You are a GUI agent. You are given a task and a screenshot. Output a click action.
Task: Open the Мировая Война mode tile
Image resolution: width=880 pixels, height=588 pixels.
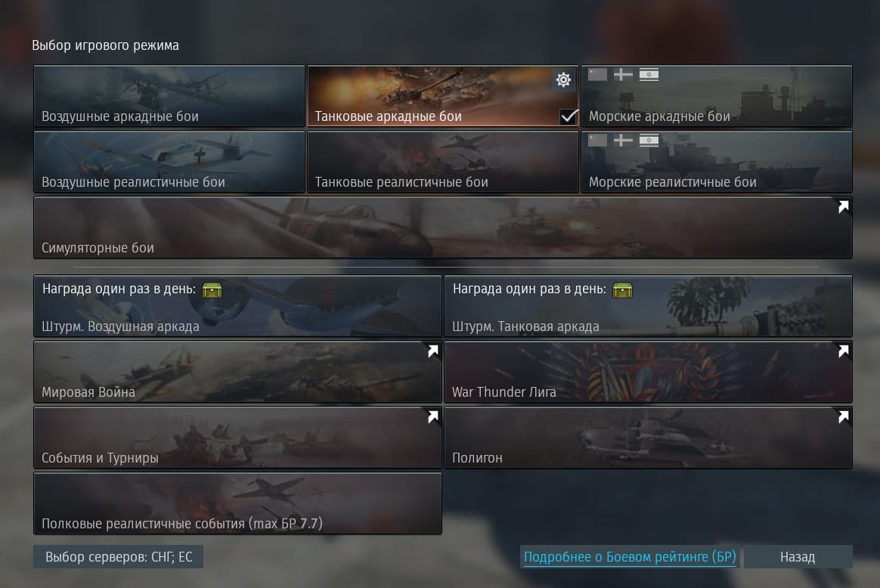(x=238, y=371)
